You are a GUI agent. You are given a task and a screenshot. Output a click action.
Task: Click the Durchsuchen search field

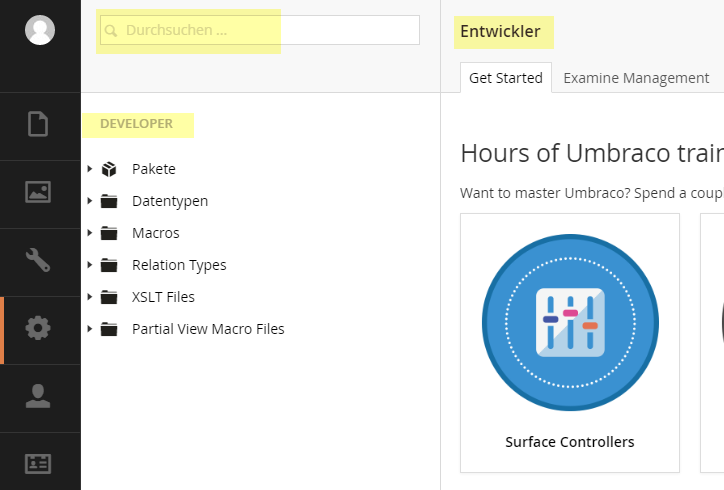click(259, 30)
